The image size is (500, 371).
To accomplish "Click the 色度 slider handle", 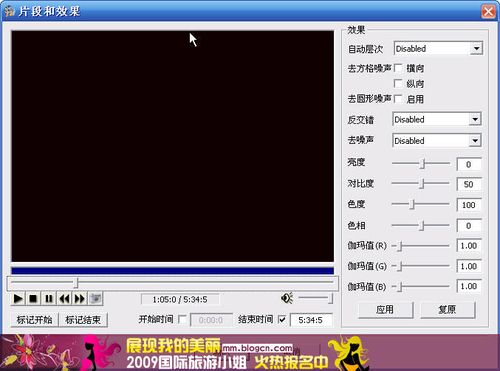I will coord(412,204).
